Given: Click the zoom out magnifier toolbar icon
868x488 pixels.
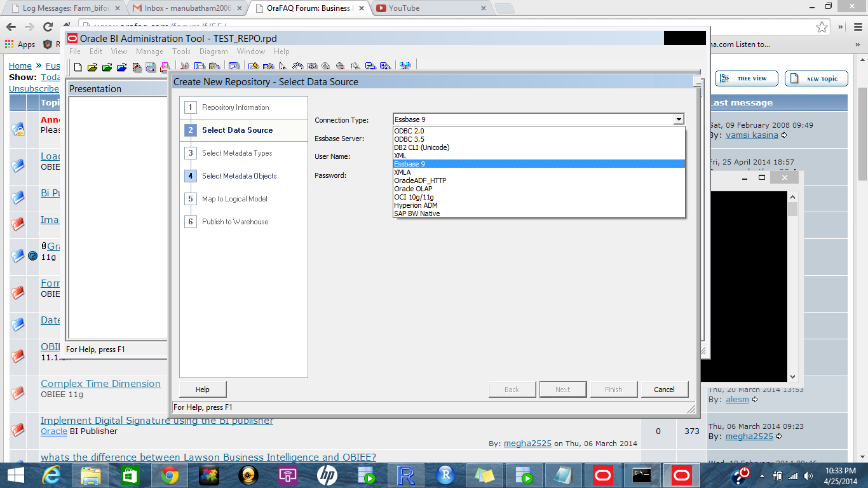Looking at the screenshot, I should [340, 66].
